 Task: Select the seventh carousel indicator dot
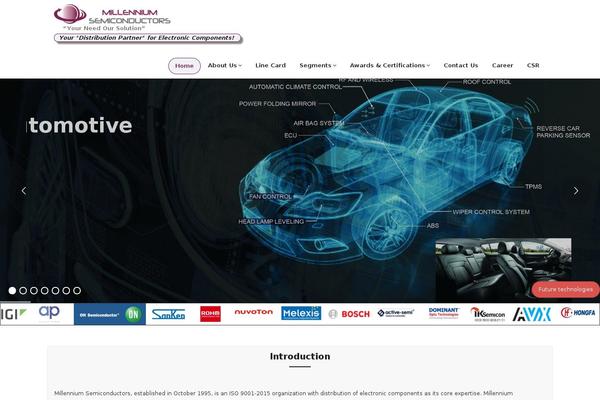click(77, 291)
